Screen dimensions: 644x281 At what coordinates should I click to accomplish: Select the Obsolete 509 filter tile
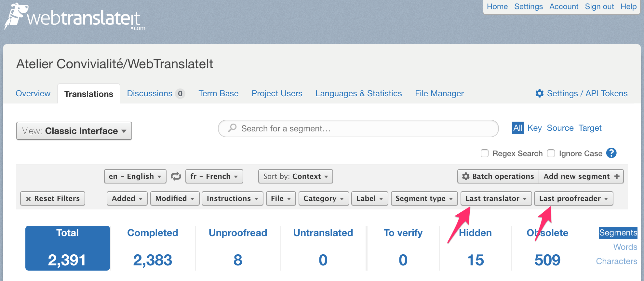tap(547, 248)
